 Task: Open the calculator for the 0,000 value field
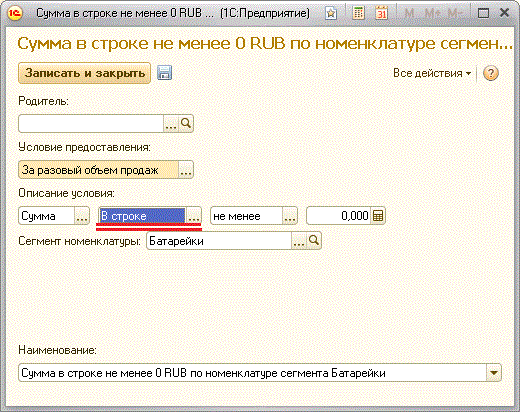(x=378, y=216)
